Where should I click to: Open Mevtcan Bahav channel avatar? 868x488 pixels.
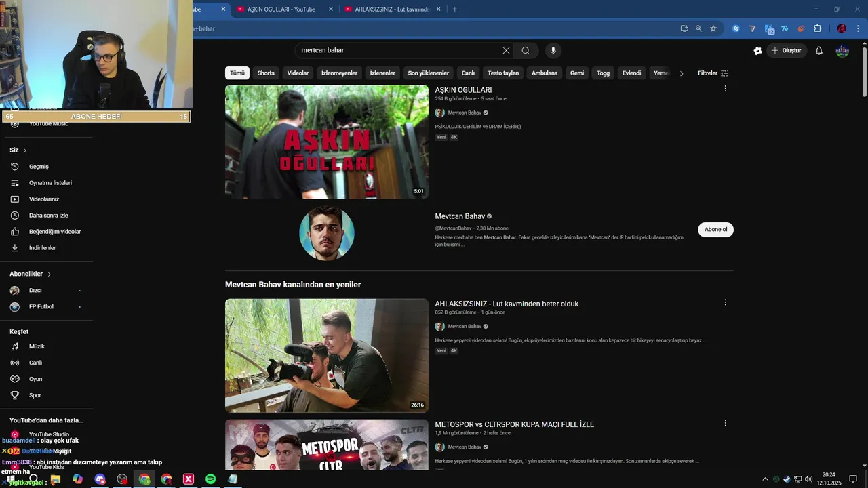327,233
